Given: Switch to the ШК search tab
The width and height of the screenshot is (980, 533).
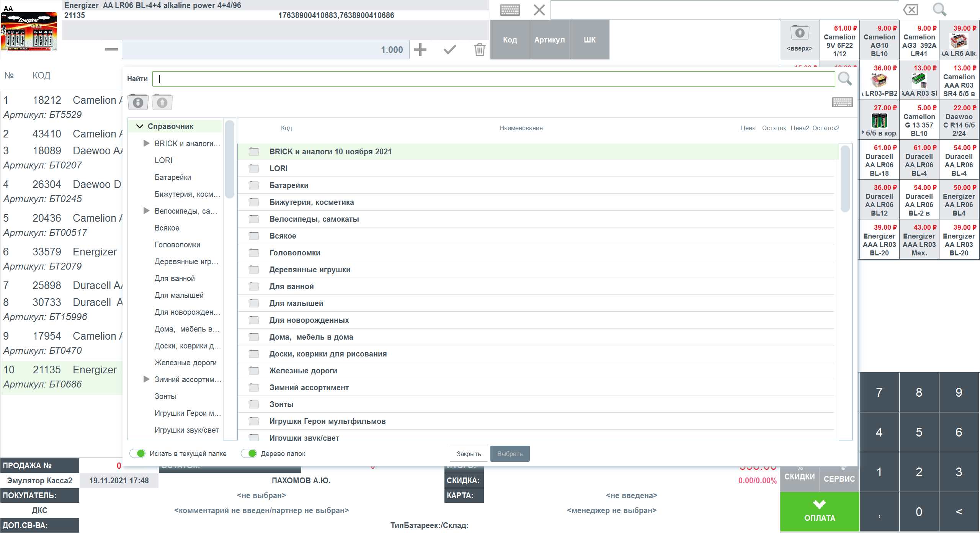Looking at the screenshot, I should [590, 40].
